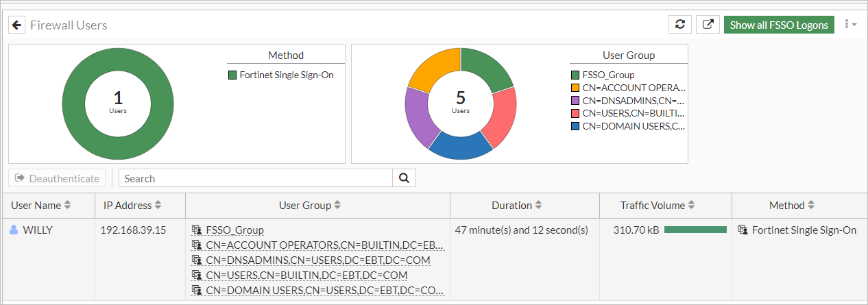
Task: Sort by Duration column
Action: (517, 206)
